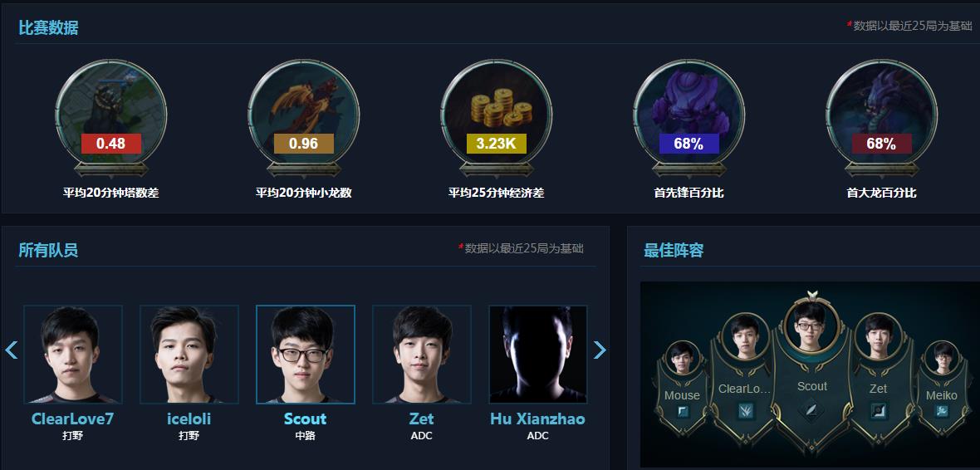Open the Scout player name link

pos(305,419)
